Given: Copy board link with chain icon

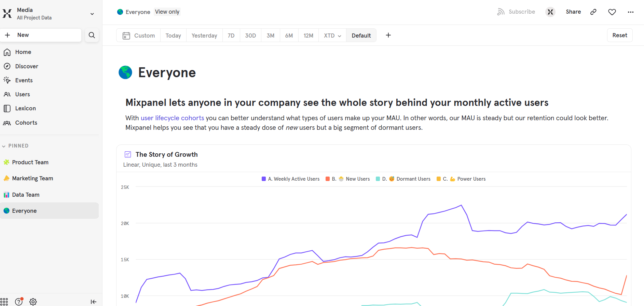Looking at the screenshot, I should pyautogui.click(x=593, y=12).
